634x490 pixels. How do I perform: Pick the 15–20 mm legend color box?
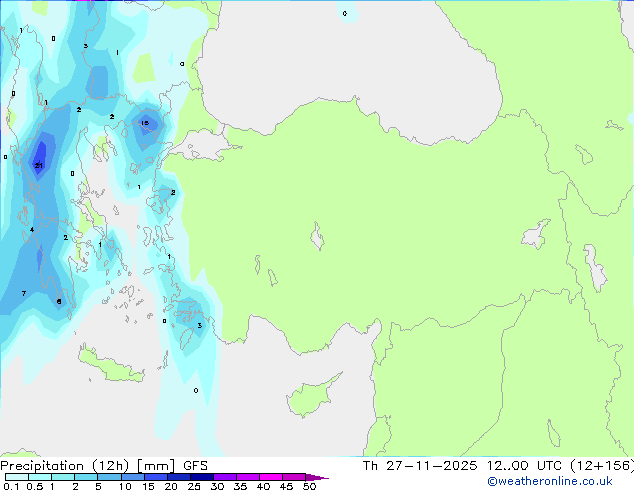click(x=156, y=477)
